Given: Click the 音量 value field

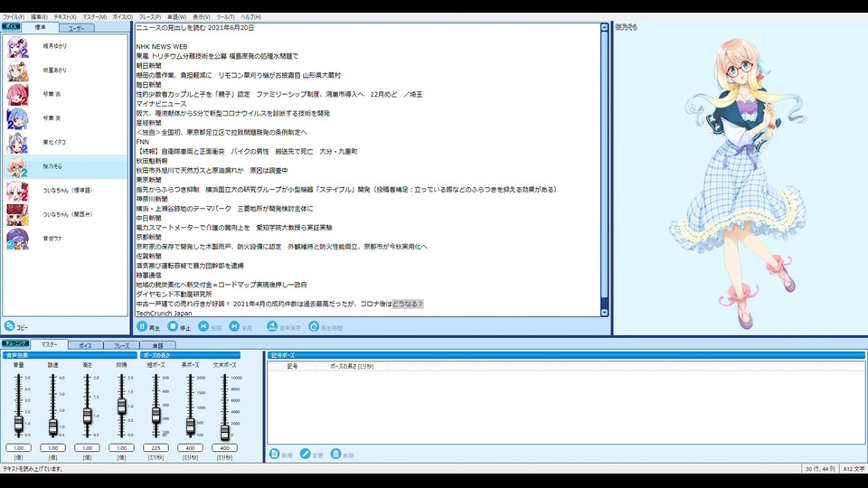Looking at the screenshot, I should click(x=19, y=447).
